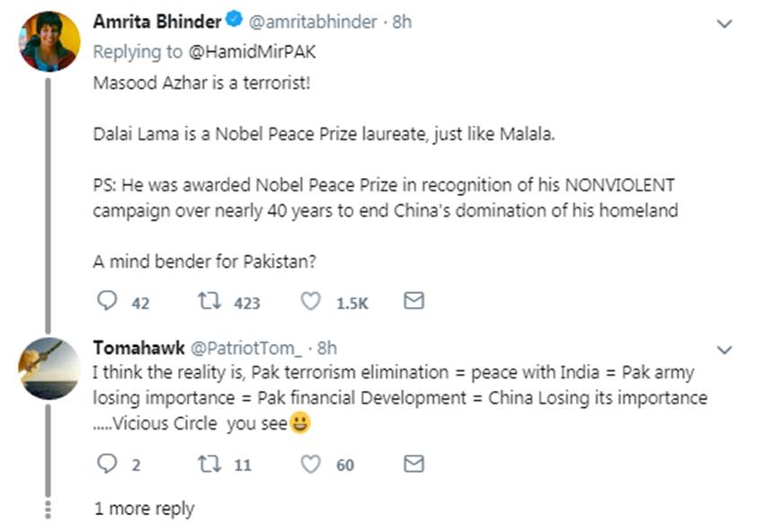
Task: Open Amrita Bhinder's profile name
Action: pos(155,22)
